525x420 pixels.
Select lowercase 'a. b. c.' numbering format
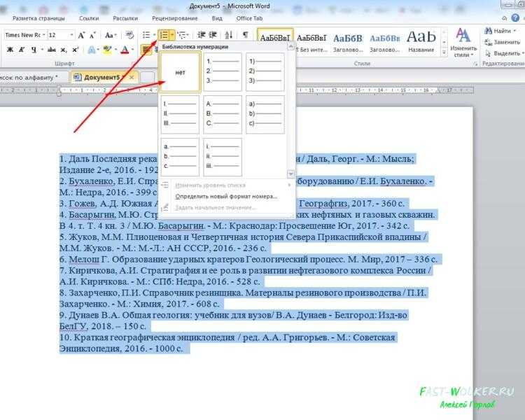(x=180, y=157)
